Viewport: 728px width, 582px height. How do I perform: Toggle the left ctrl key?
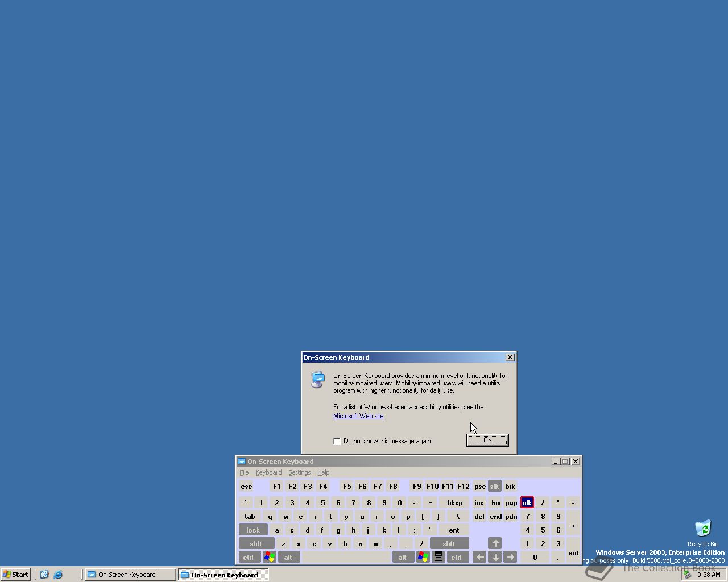(249, 557)
